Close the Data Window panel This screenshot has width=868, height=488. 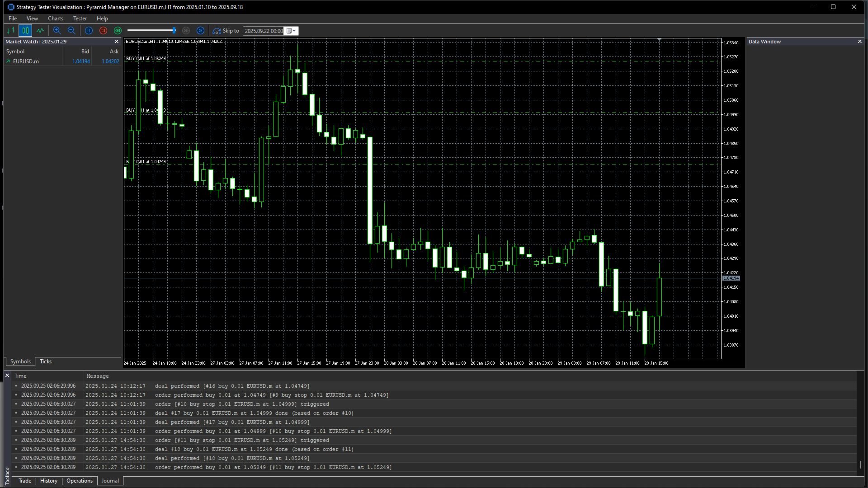click(860, 42)
